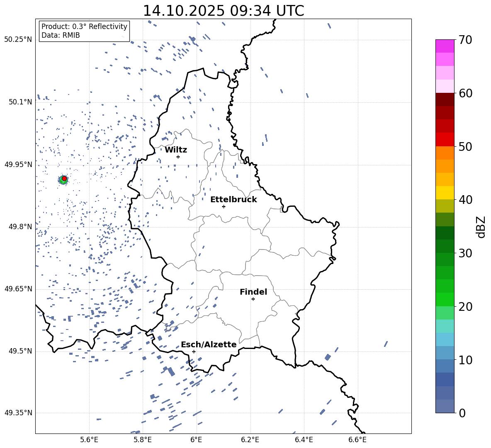This screenshot has height=448, width=491.
Task: Click the light cyan colorbar band above 10
Action: point(445,339)
